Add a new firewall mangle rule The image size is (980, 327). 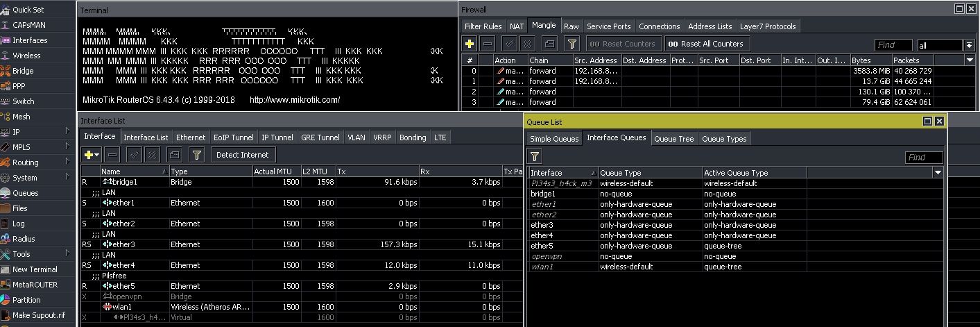470,44
